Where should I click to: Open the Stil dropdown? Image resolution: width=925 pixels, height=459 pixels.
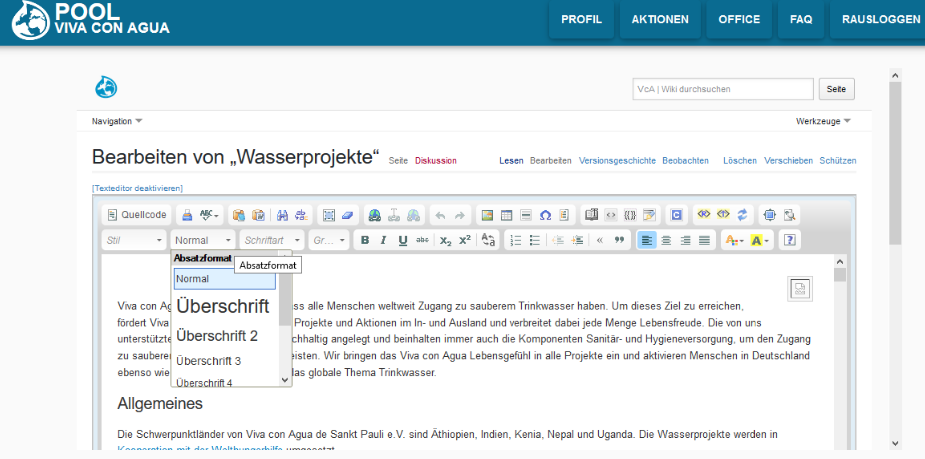click(x=134, y=240)
